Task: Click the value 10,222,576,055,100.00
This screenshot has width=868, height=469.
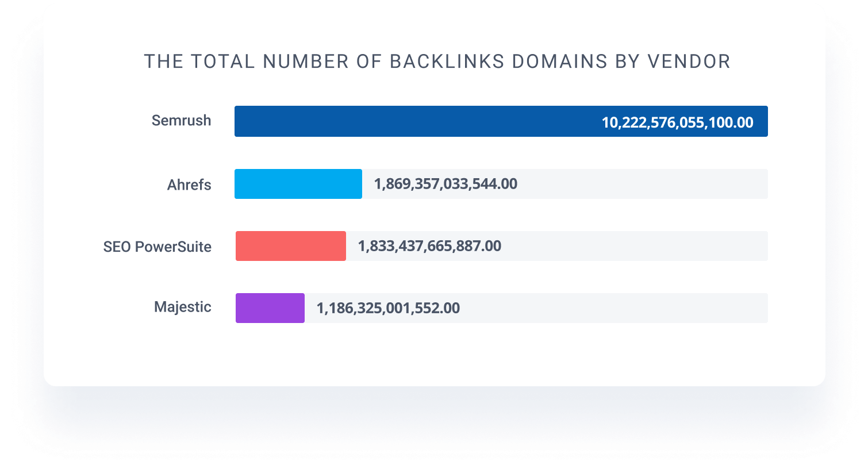Action: [x=677, y=122]
